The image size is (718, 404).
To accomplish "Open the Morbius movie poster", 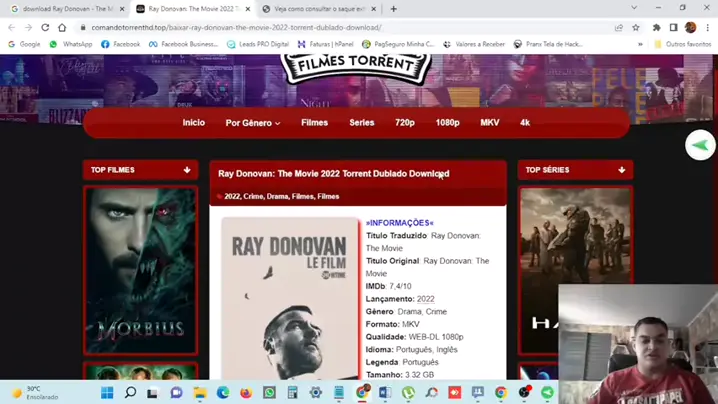I will (x=141, y=270).
